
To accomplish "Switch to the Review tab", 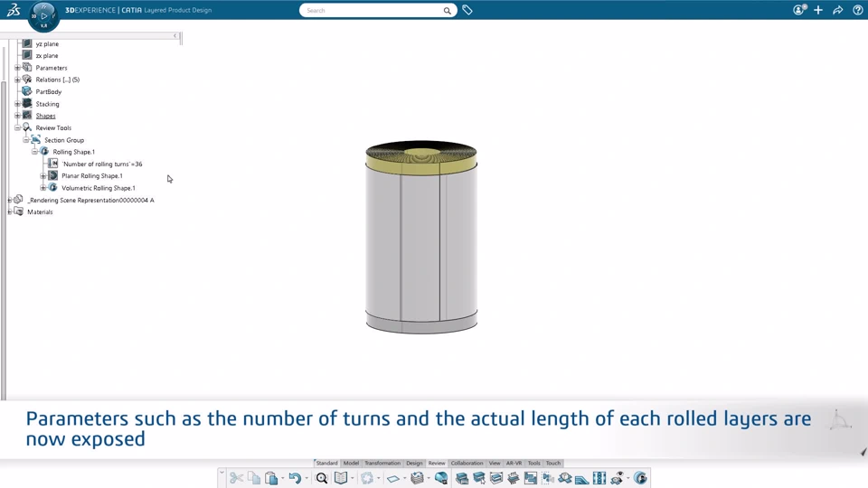I will pyautogui.click(x=437, y=463).
